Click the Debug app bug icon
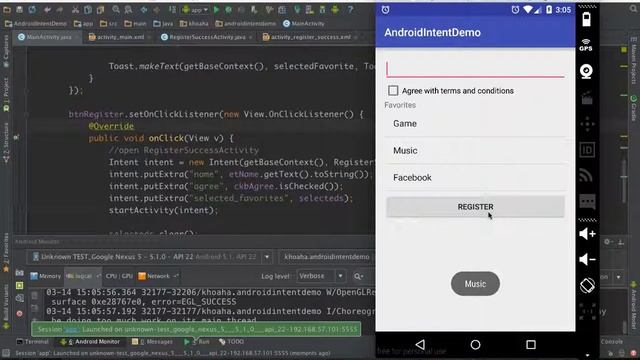The image size is (640, 360). (229, 9)
